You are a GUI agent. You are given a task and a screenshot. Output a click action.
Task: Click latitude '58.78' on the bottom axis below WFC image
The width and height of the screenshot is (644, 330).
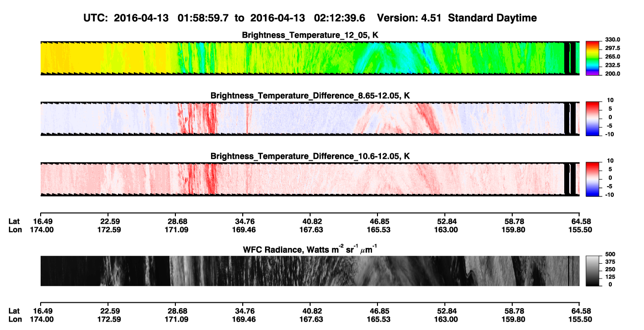tap(512, 311)
